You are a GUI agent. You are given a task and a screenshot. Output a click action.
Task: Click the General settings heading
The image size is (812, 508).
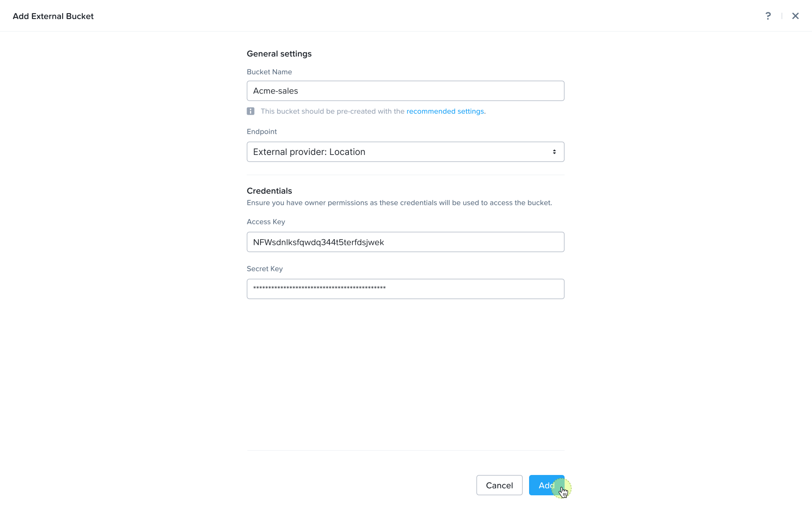click(279, 54)
